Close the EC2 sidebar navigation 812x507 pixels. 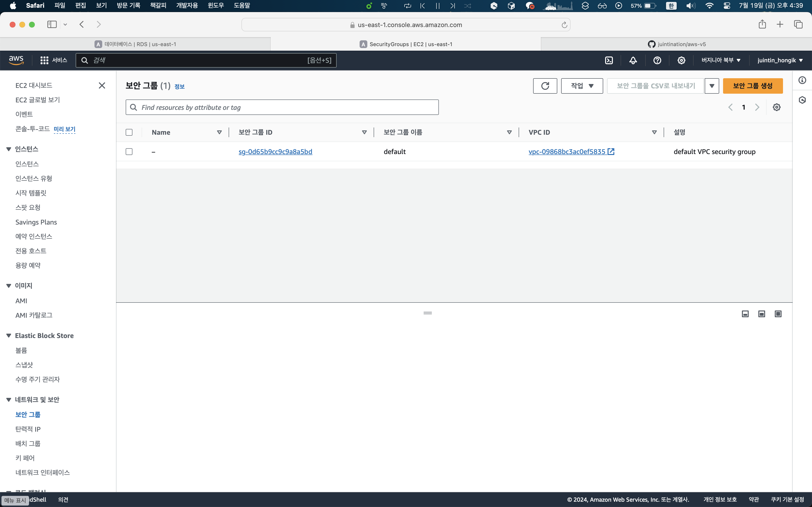[102, 85]
